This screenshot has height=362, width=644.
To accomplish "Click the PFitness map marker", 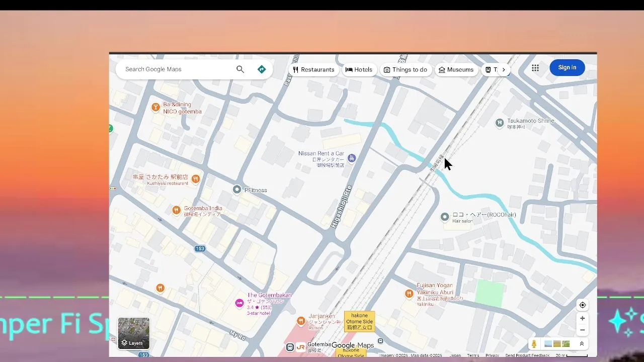I will (x=237, y=190).
